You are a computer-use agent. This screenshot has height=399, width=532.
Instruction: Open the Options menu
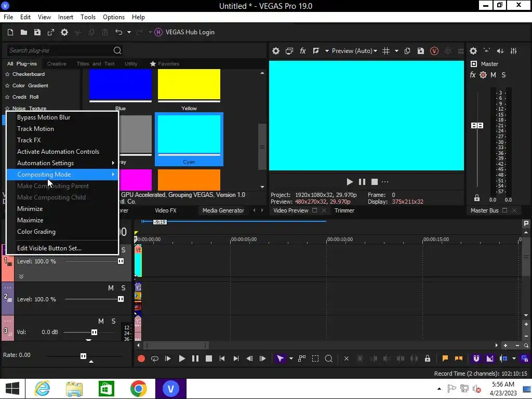point(114,17)
